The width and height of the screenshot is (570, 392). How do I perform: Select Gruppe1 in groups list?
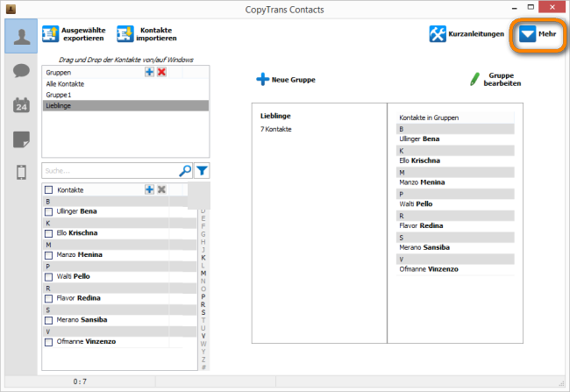click(x=125, y=95)
